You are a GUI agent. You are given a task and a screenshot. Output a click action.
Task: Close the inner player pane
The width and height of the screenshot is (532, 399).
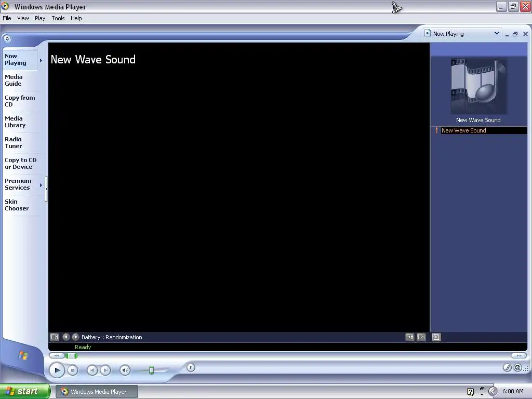(x=525, y=34)
